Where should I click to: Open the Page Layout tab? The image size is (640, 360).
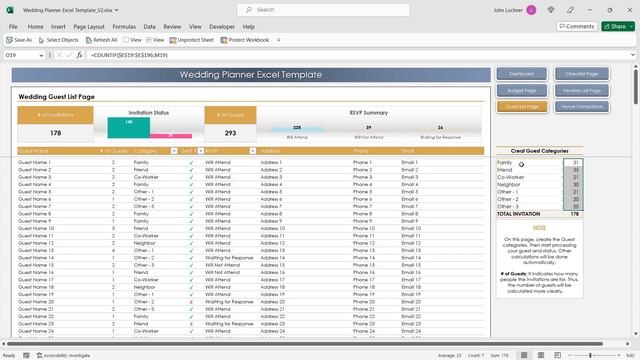89,27
